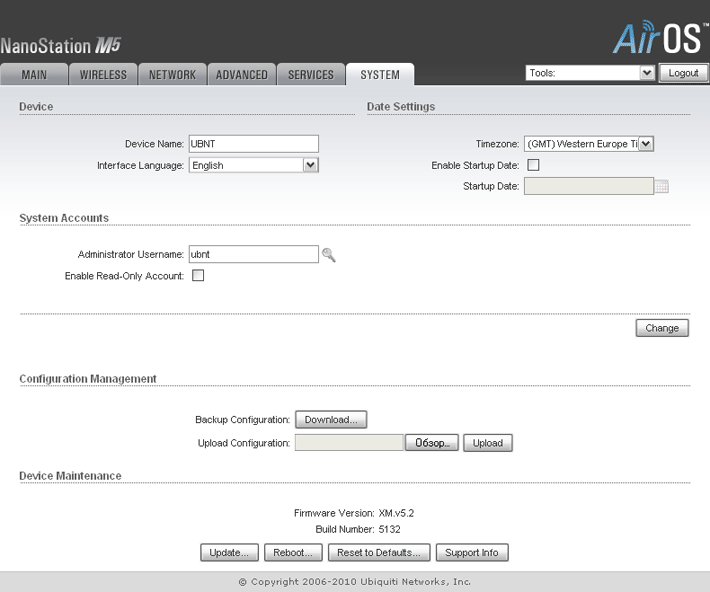Viewport: 710px width, 592px height.
Task: Click the System Accounts heading
Action: click(64, 218)
